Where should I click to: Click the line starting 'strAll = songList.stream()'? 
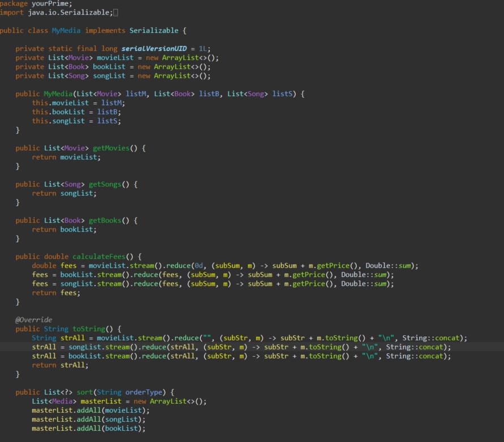click(241, 347)
